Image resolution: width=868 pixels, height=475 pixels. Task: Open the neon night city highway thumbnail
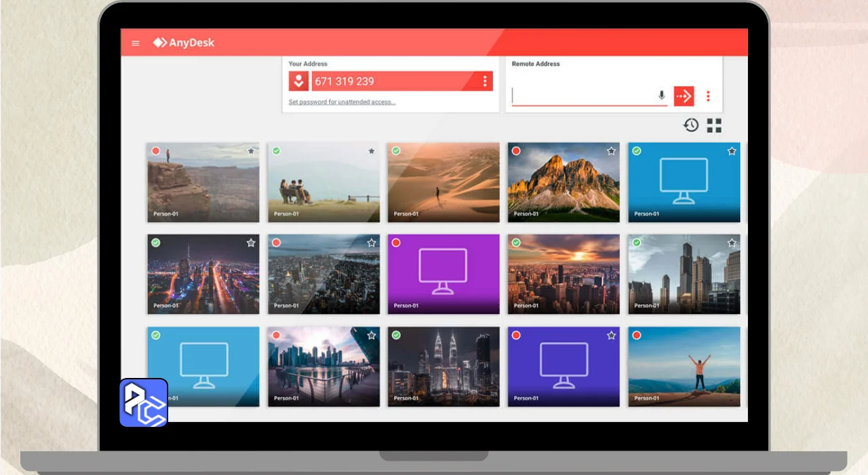tap(203, 274)
